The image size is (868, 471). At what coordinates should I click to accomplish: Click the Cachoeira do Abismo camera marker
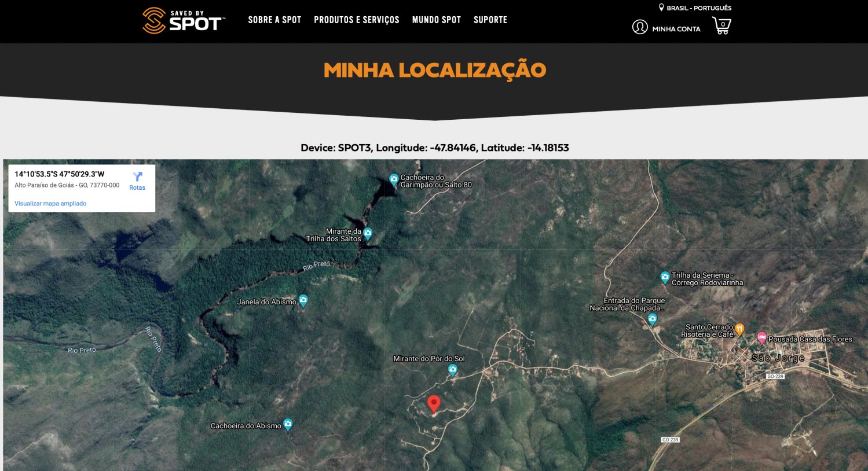pos(288,425)
